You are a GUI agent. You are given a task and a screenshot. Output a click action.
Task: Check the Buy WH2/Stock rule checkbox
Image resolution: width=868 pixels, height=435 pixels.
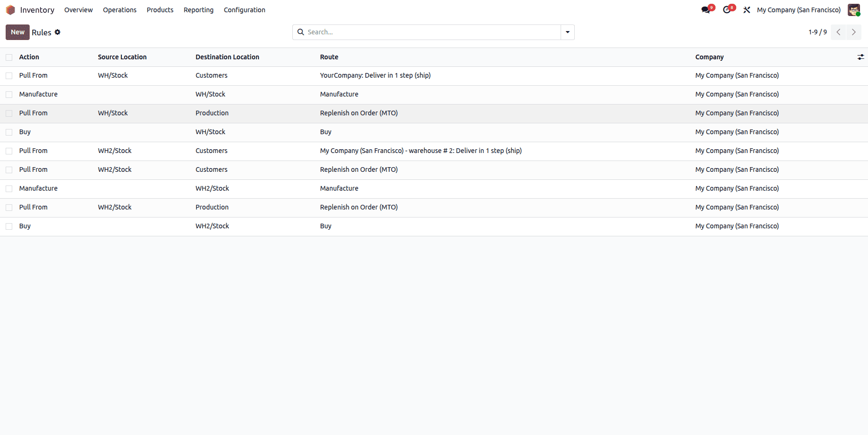[9, 226]
